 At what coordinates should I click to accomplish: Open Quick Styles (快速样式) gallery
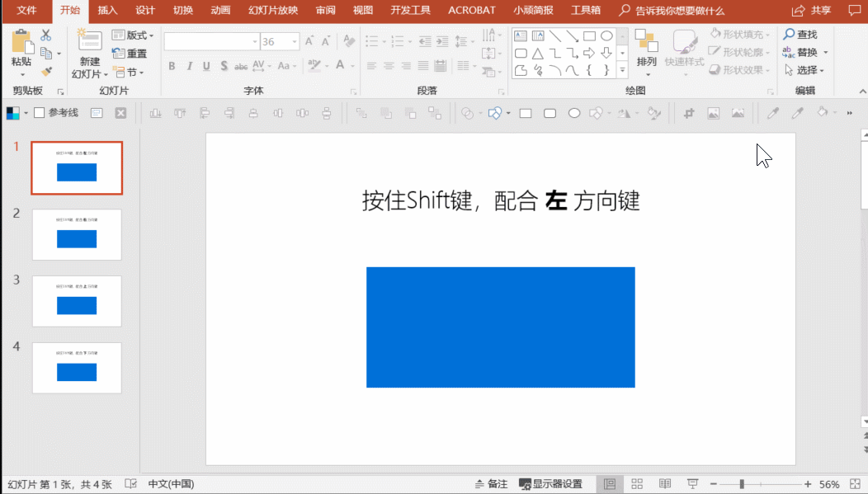pyautogui.click(x=684, y=53)
